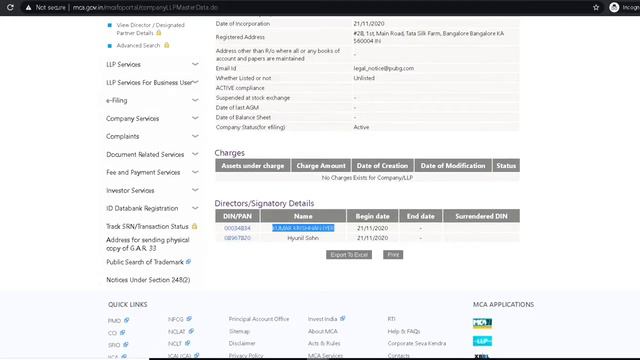Viewport: 640px width, 360px height.
Task: Click external link icon next to Invest India
Action: 342,318
